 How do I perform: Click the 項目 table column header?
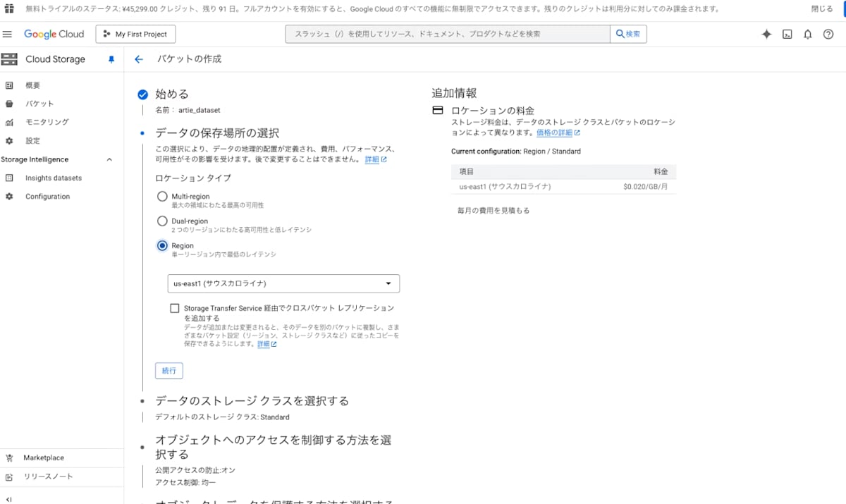(466, 172)
